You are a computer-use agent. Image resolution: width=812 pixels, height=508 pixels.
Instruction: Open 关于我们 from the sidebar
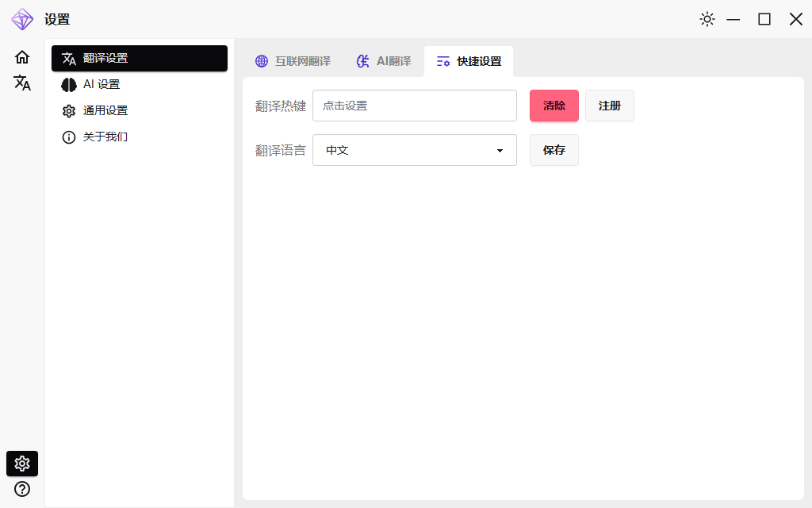pos(104,137)
